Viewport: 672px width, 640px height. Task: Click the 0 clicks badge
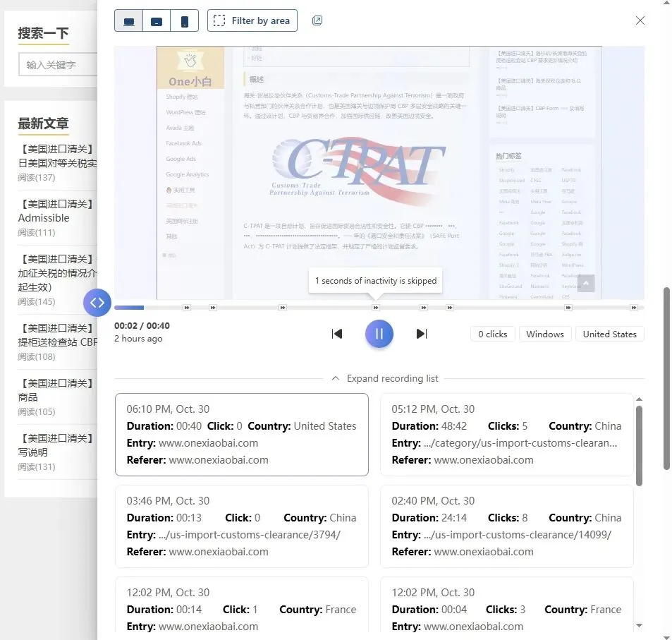(x=492, y=334)
